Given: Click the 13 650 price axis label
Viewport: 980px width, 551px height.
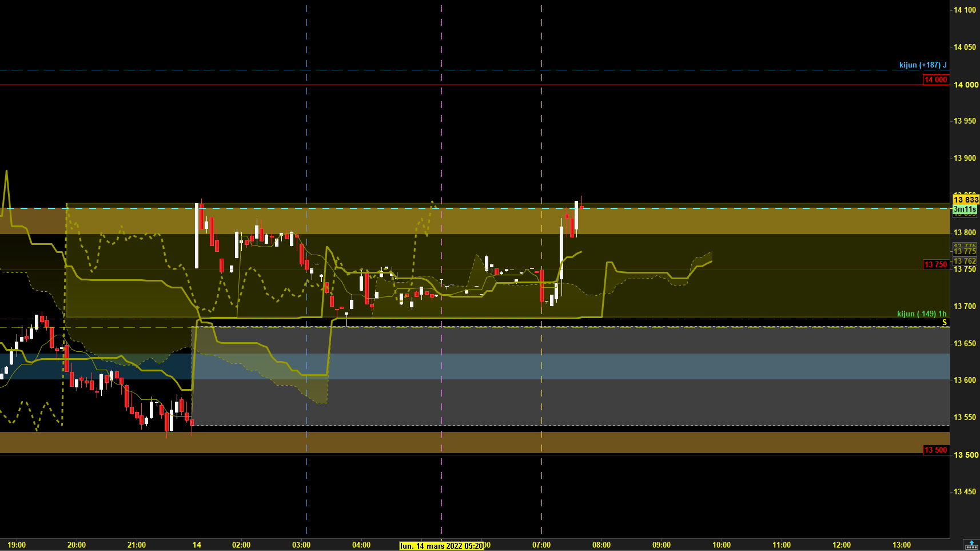Looking at the screenshot, I should click(x=965, y=343).
